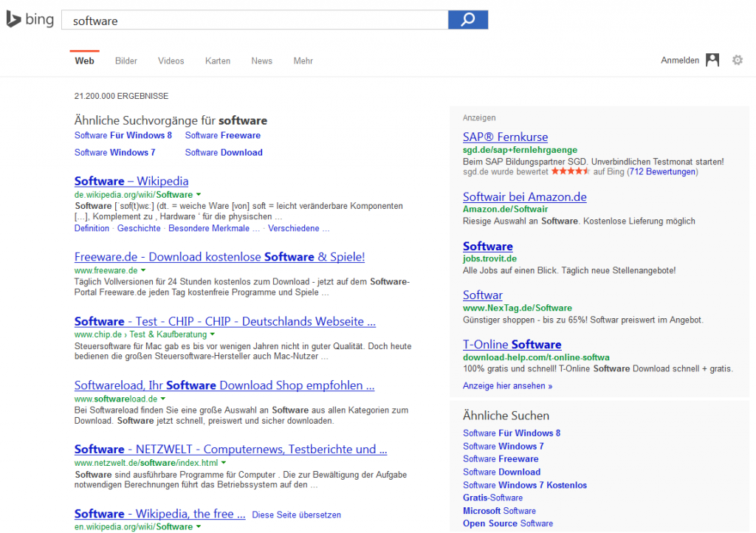756x533 pixels.
Task: Click the account profile avatar icon
Action: click(712, 61)
